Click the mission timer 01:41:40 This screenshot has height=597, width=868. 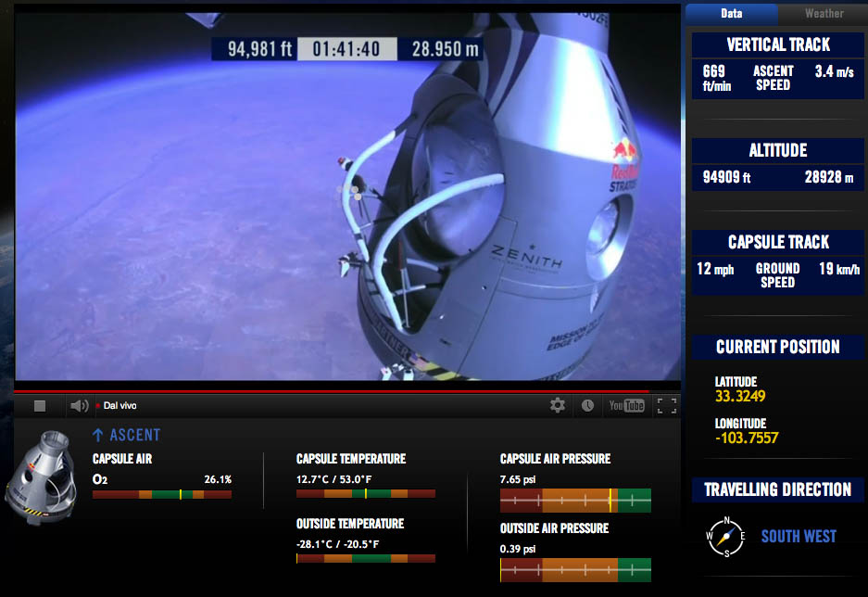point(347,49)
